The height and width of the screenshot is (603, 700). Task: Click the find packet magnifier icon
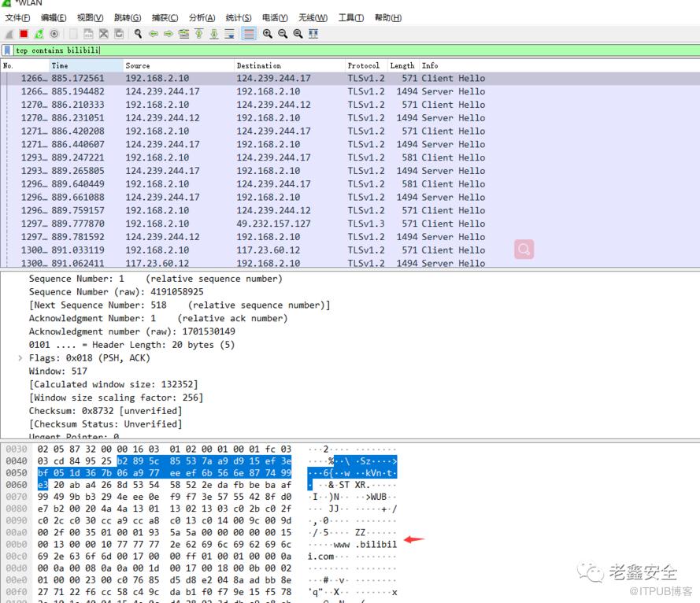coord(139,34)
